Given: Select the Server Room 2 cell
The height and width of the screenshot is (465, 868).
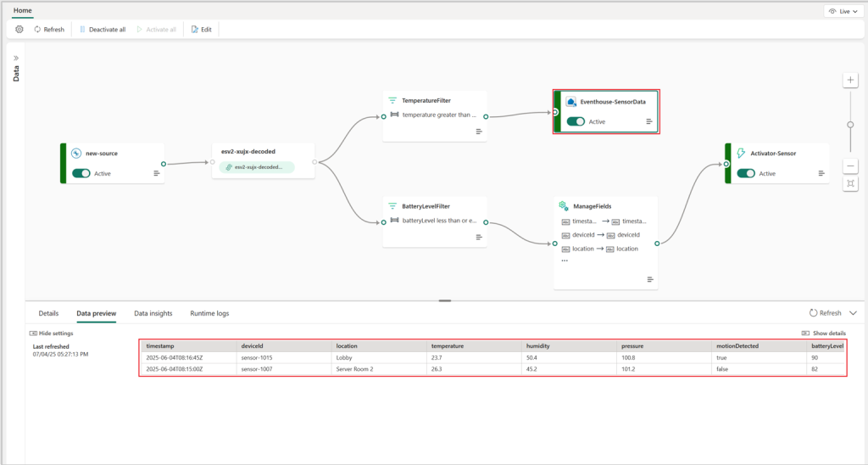Looking at the screenshot, I should (x=379, y=369).
